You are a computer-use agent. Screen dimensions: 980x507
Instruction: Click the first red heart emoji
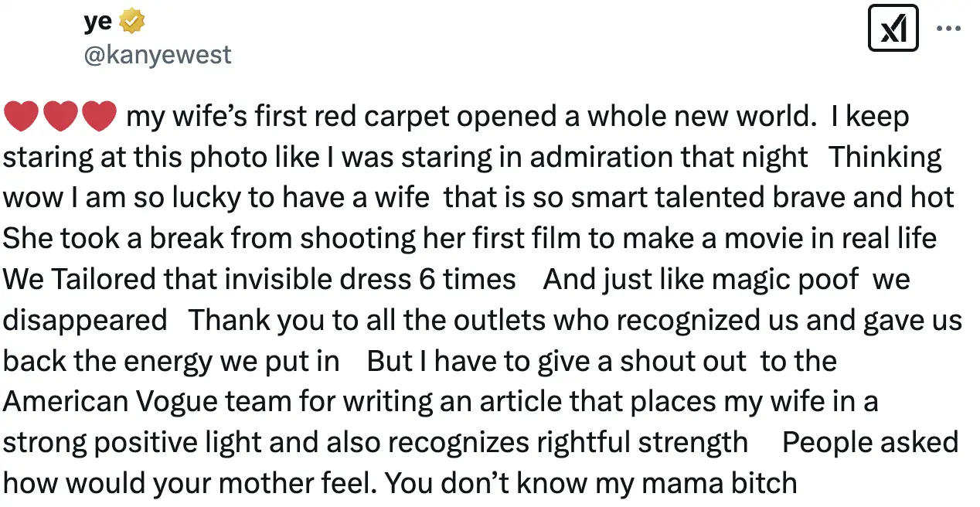click(x=22, y=115)
